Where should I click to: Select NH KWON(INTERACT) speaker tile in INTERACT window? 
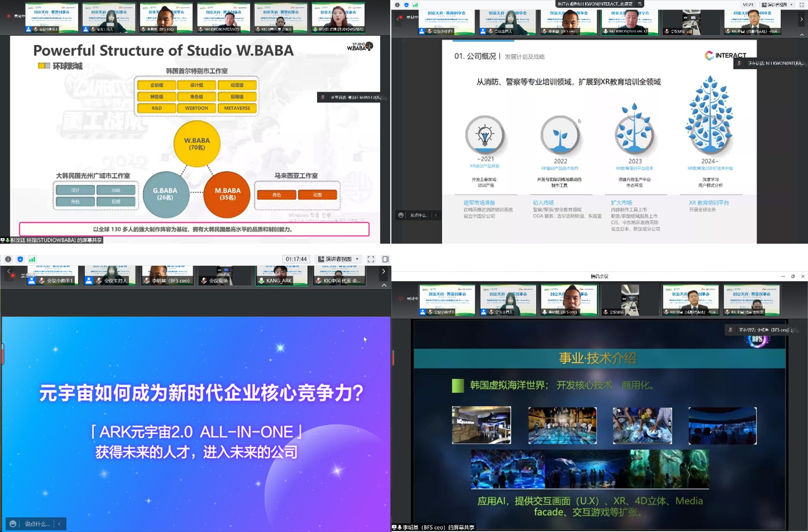[x=629, y=22]
